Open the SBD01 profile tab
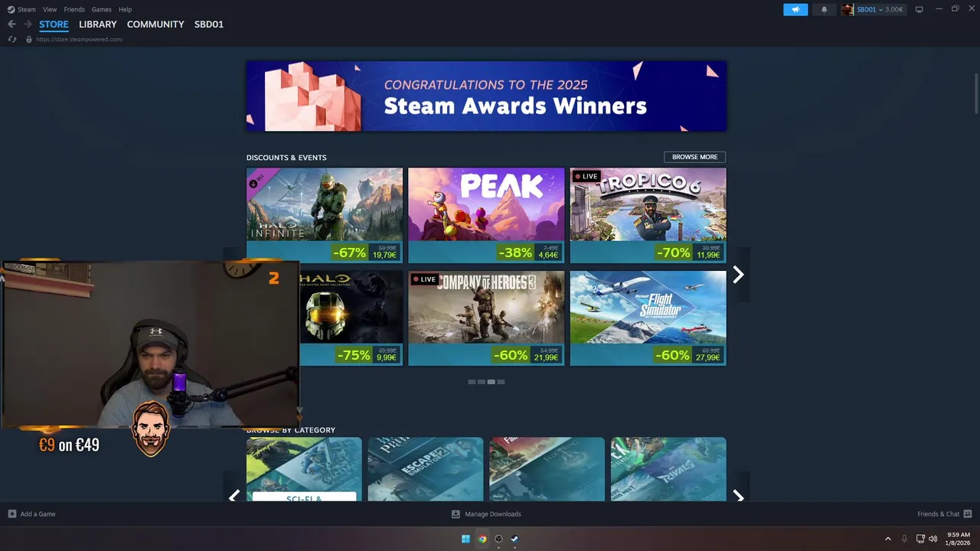 coord(209,24)
